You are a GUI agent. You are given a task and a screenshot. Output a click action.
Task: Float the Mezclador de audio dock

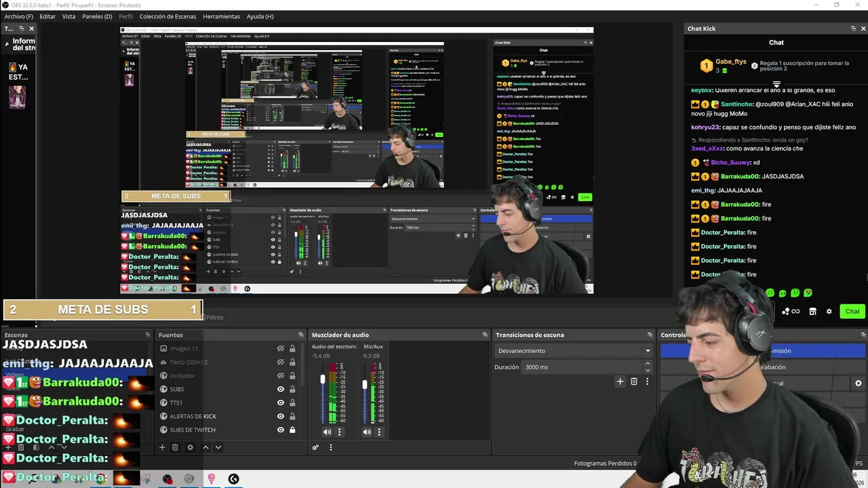click(485, 335)
